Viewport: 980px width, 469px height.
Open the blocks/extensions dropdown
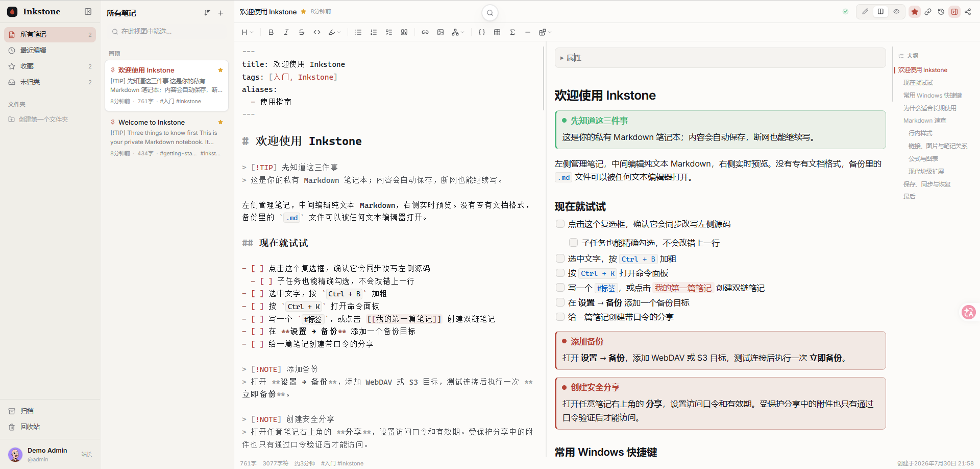click(x=545, y=32)
